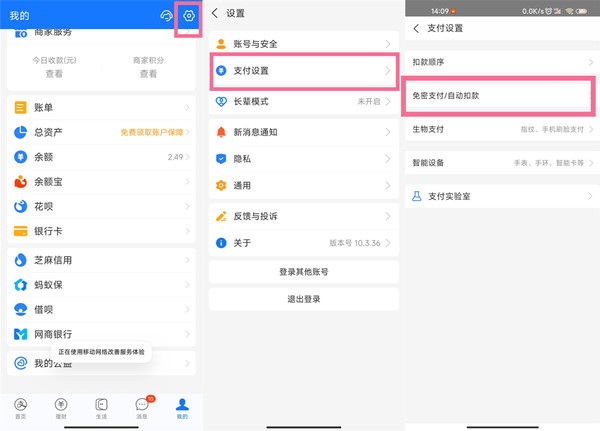Viewport: 600px width, 431px height.
Task: Tap 版本号 10.3.36 text
Action: 355,243
